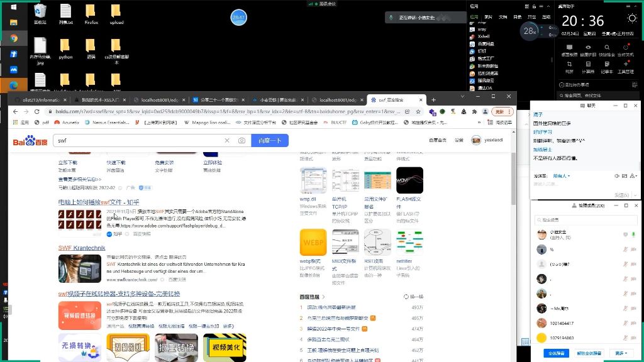
Task: Toggle microphone for host 小迪安全
Action: (633, 234)
